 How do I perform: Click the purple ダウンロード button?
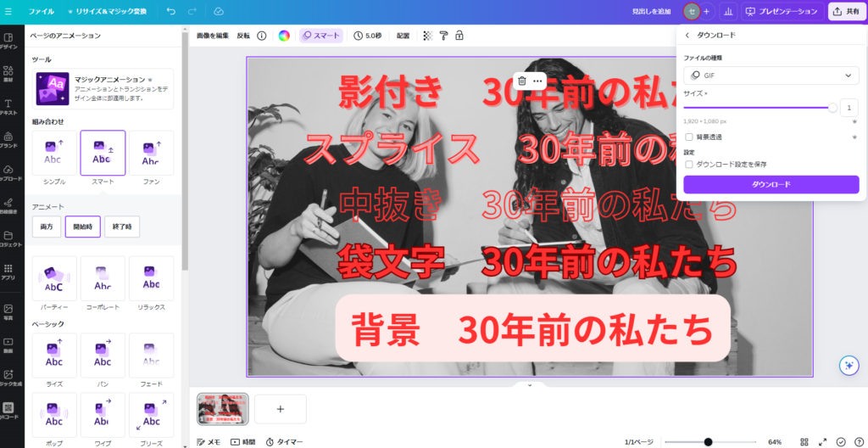(x=771, y=185)
